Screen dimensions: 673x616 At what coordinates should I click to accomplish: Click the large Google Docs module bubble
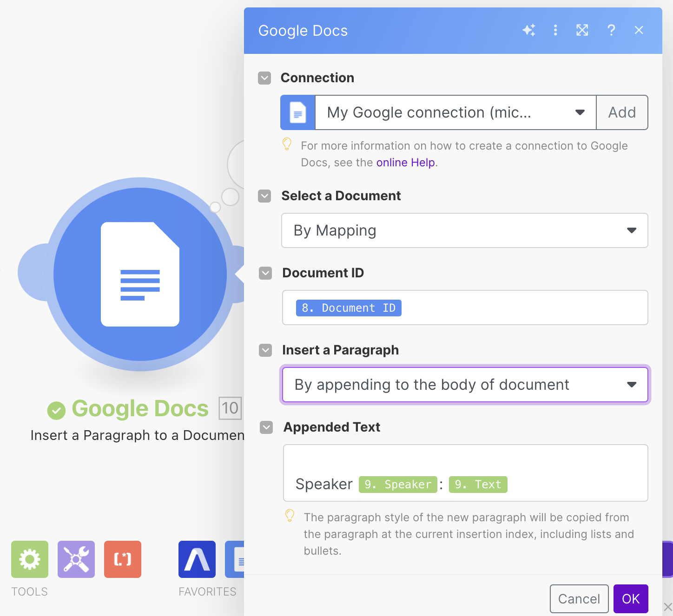point(140,274)
